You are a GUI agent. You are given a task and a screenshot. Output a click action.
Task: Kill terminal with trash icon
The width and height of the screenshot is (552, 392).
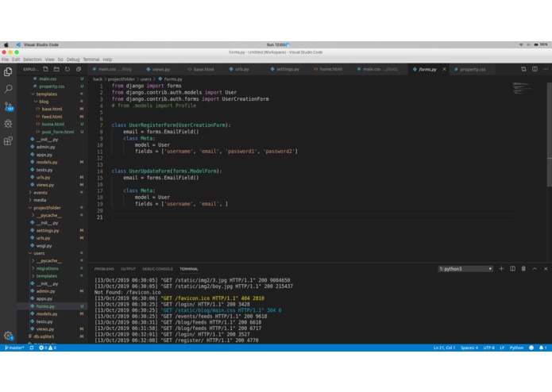click(523, 268)
